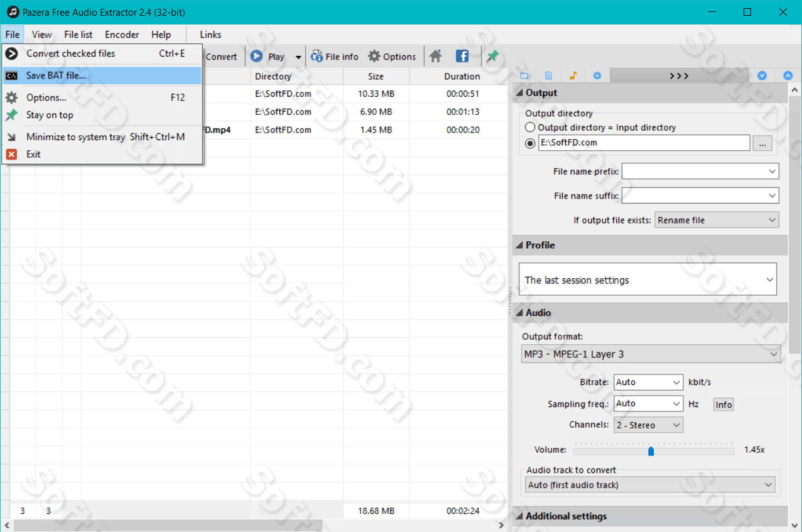The width and height of the screenshot is (802, 532).
Task: Click the >>> bar above the settings panel
Action: 679,76
